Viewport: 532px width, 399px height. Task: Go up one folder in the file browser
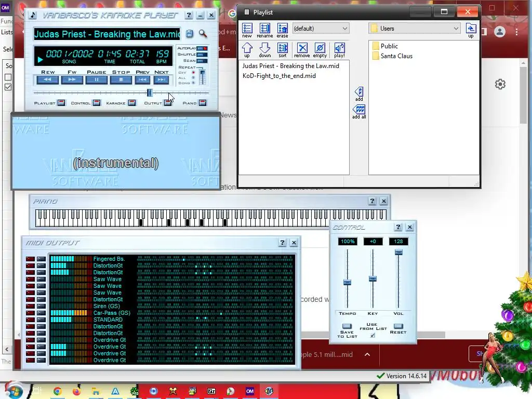(471, 31)
